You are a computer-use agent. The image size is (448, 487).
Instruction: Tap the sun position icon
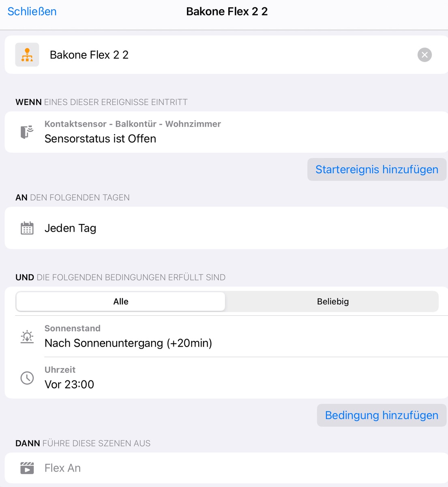point(27,336)
